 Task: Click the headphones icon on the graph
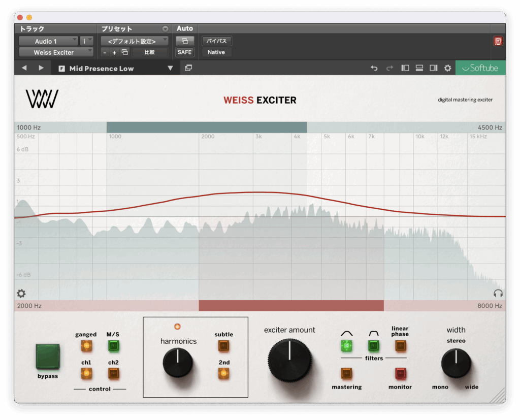(x=498, y=293)
